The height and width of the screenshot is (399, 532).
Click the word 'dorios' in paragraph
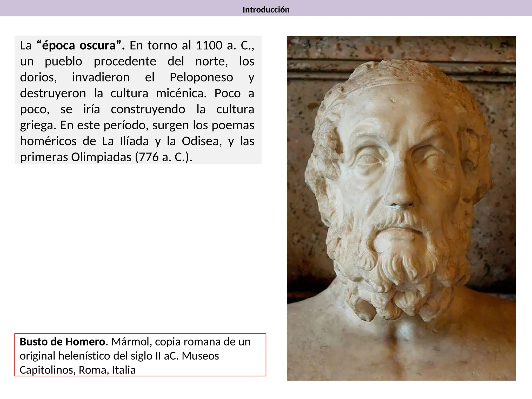38,77
